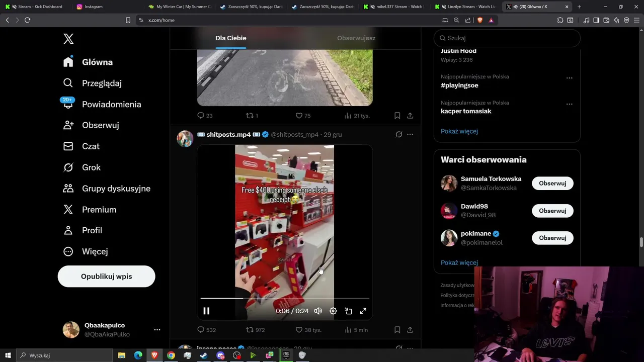This screenshot has width=644, height=362.
Task: Open the #playingsoe trend
Action: [459, 85]
